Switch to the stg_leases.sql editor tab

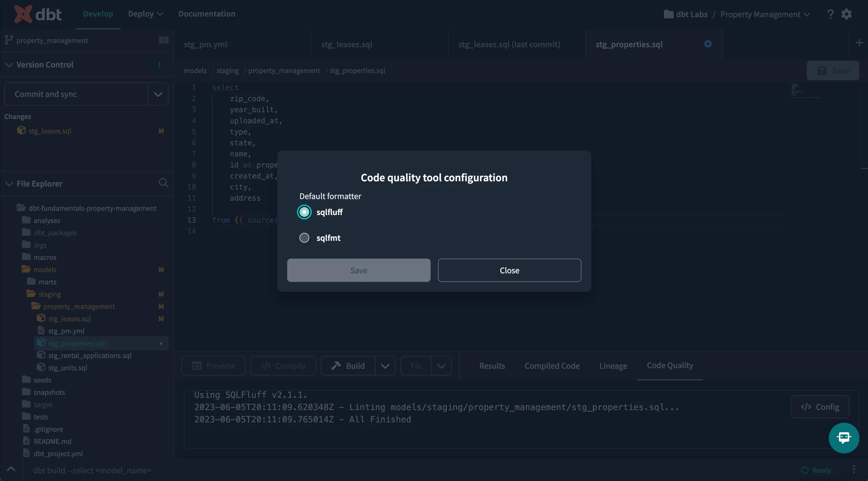coord(380,44)
